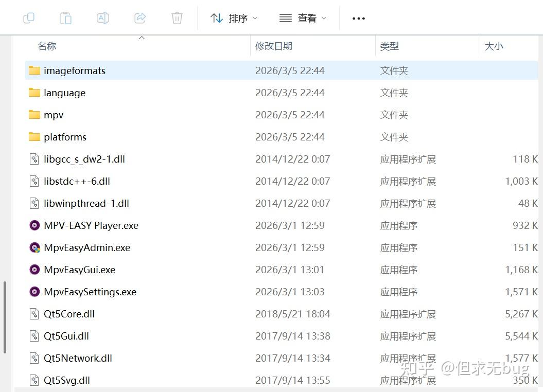Click the Qt5Gui.dll file icon
Screen dimensions: 543x392
click(x=34, y=336)
